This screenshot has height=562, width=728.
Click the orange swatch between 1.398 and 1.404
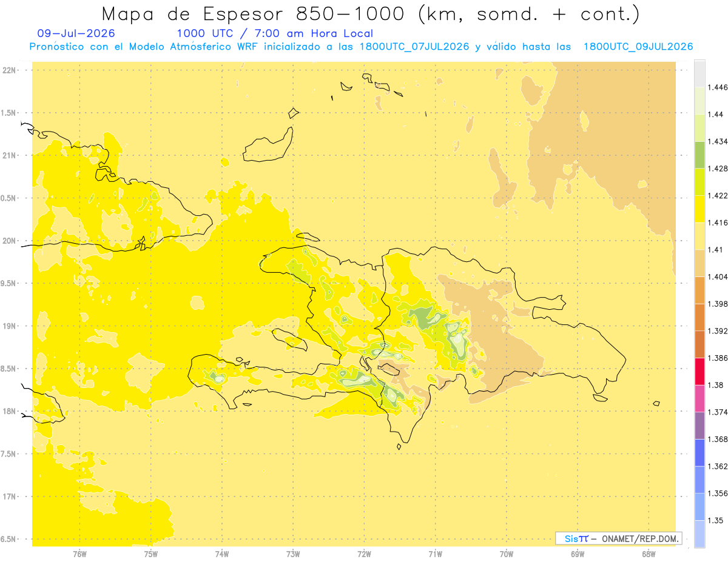pos(699,290)
